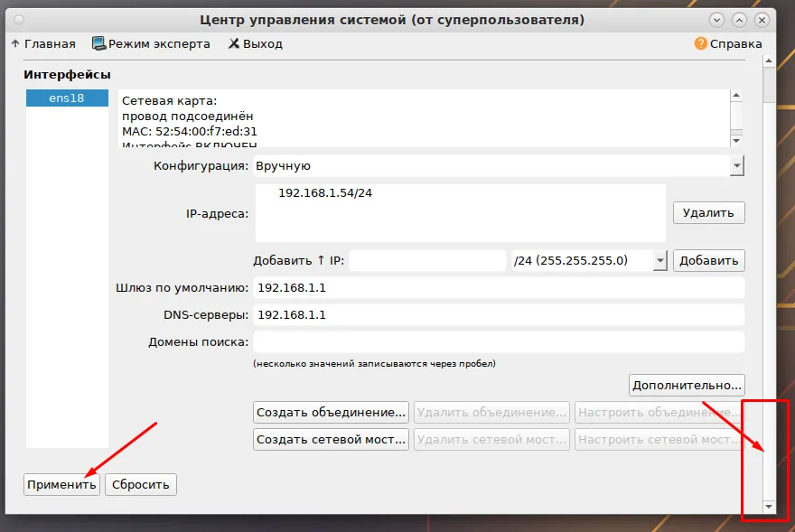Click Создать объединение...
Image resolution: width=795 pixels, height=532 pixels.
331,412
